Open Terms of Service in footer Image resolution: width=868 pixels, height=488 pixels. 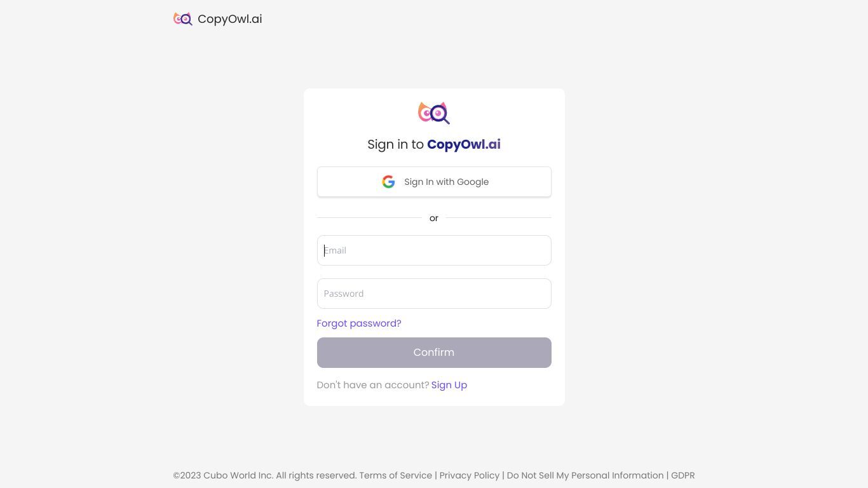396,475
